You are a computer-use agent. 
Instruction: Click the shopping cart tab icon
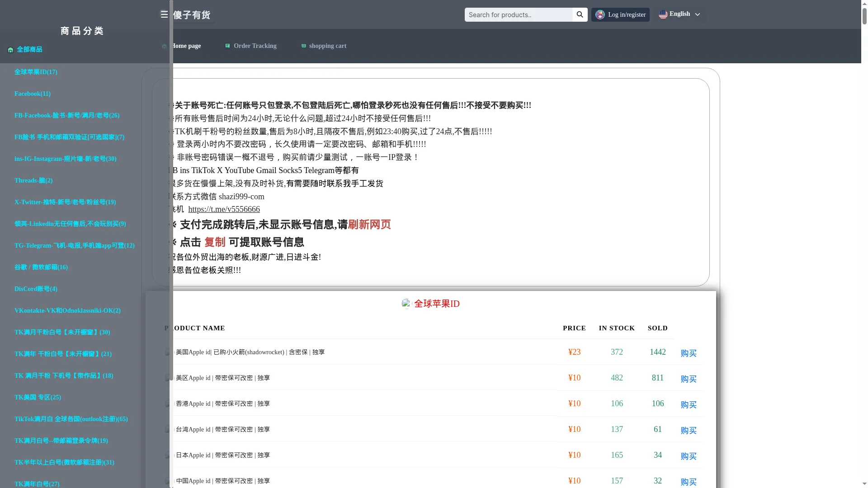(x=304, y=46)
